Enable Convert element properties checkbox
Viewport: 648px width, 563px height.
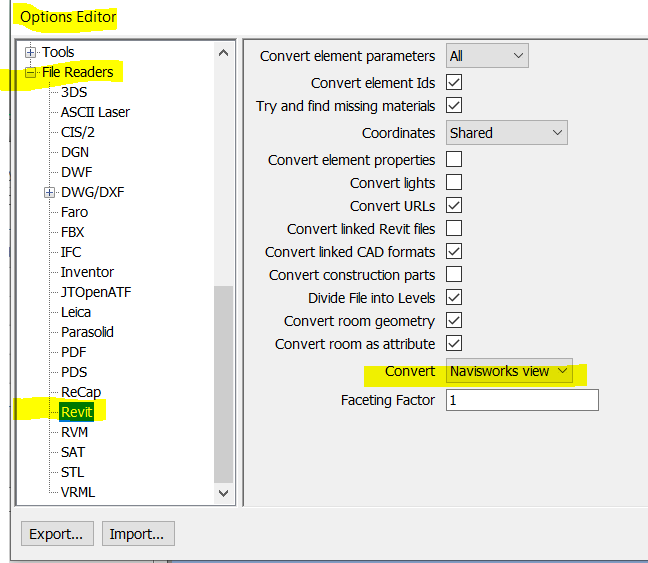[454, 160]
